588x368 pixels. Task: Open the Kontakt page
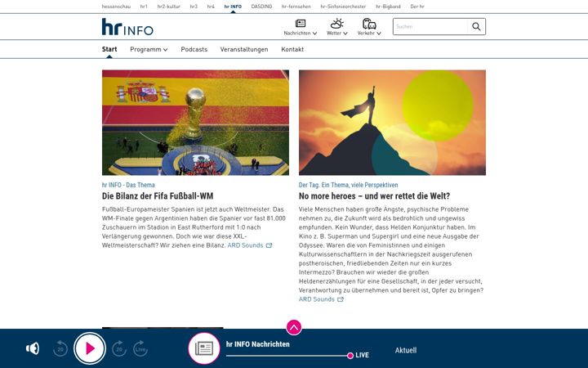[292, 50]
